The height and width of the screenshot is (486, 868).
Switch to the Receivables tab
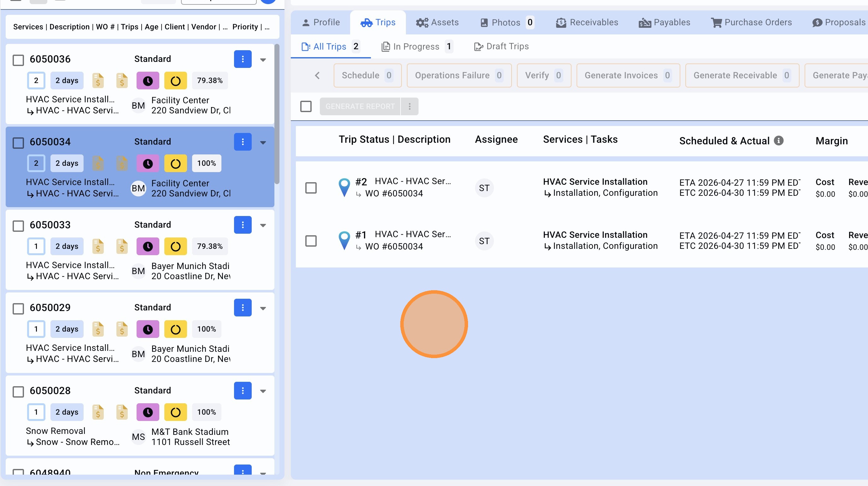click(x=587, y=23)
